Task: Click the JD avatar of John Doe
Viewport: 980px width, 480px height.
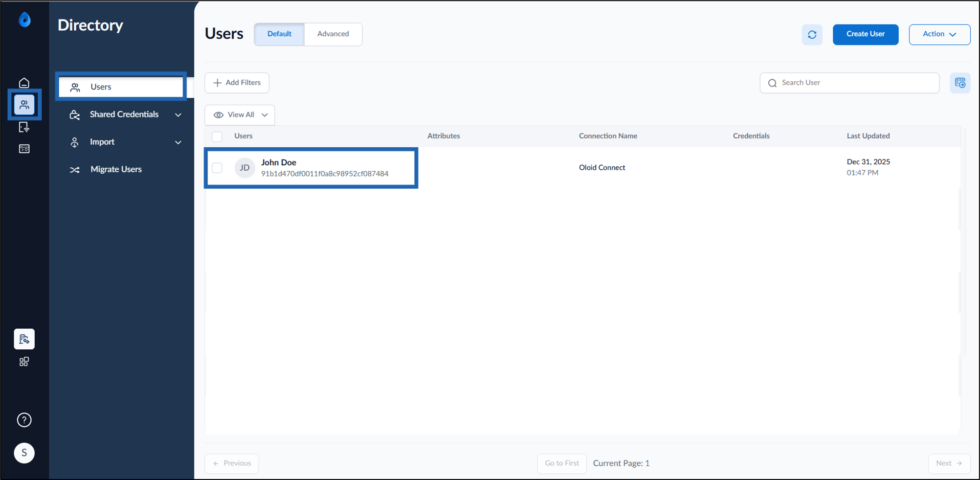Action: pos(245,168)
